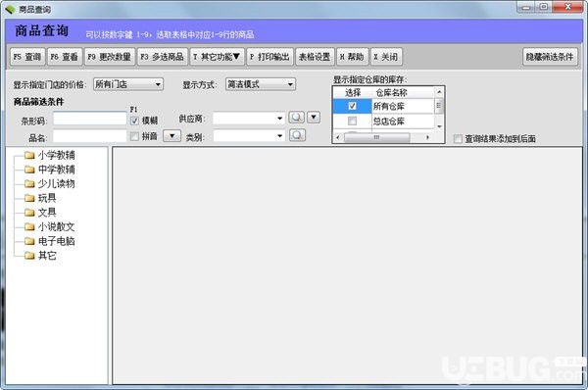Image resolution: width=588 pixels, height=390 pixels.
Task: Enable 查询结果添加到后面 checkbox
Action: point(458,139)
